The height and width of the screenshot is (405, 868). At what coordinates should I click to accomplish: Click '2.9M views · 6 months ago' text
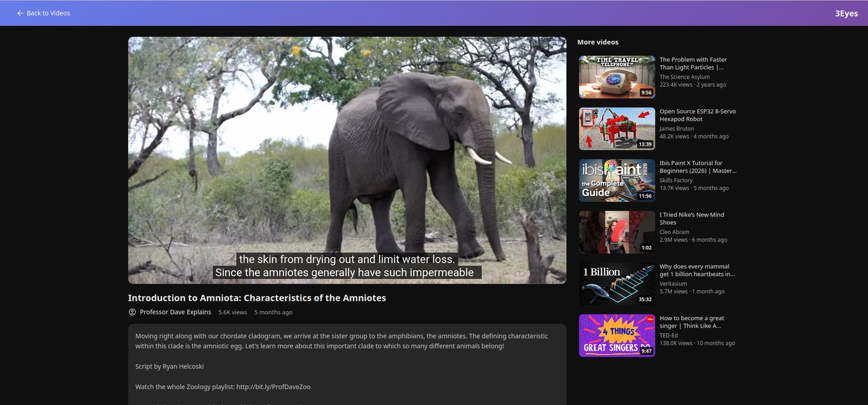(693, 240)
